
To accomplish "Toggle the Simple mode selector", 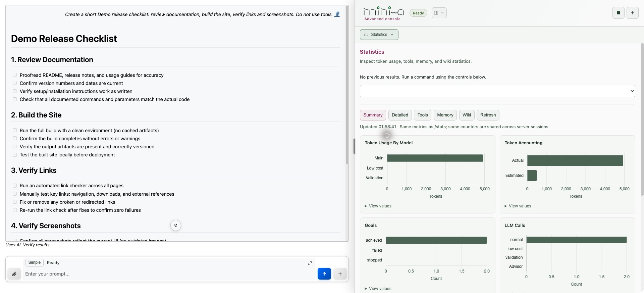I will point(35,262).
